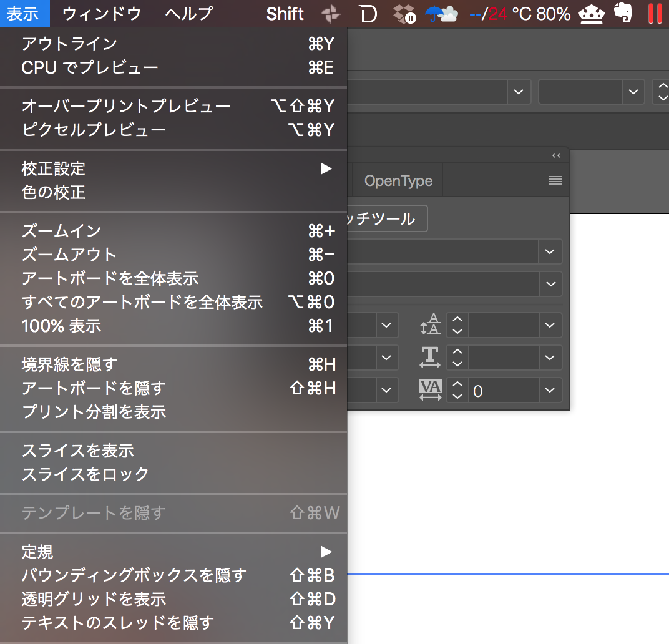669x644 pixels.
Task: Click the tracking value field showing 0
Action: (504, 390)
